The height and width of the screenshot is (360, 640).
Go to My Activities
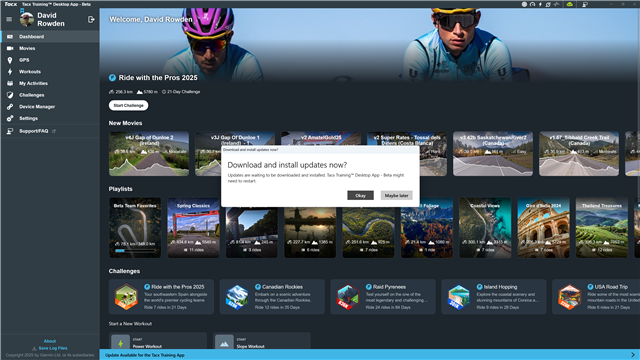pos(33,83)
